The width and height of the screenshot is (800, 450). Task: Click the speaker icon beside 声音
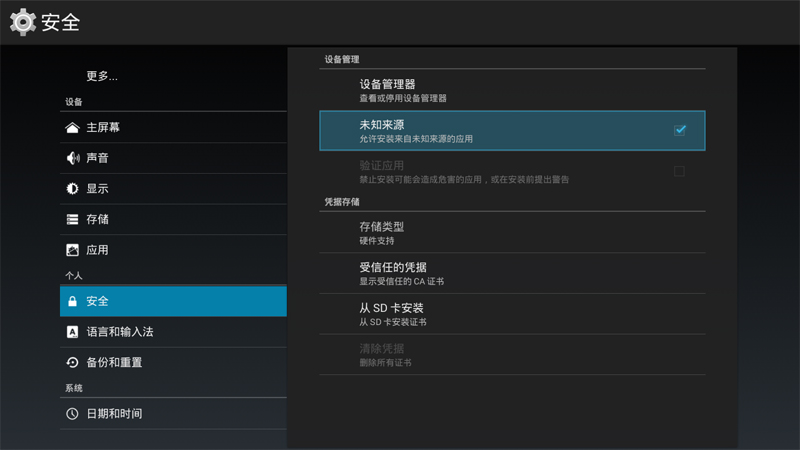[x=72, y=158]
